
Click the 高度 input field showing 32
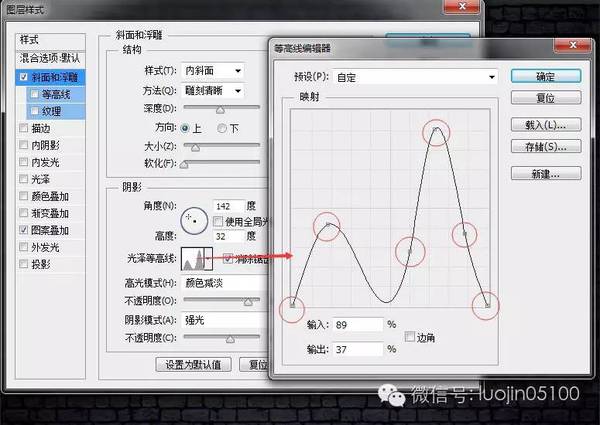pos(228,236)
